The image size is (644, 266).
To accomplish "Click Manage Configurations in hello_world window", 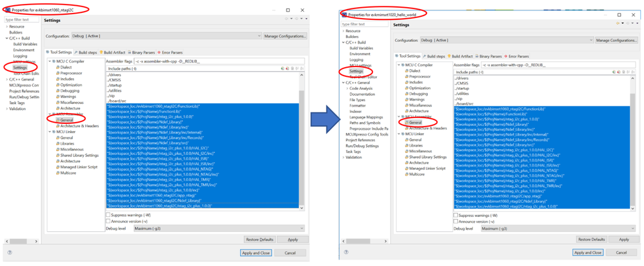I will point(616,40).
